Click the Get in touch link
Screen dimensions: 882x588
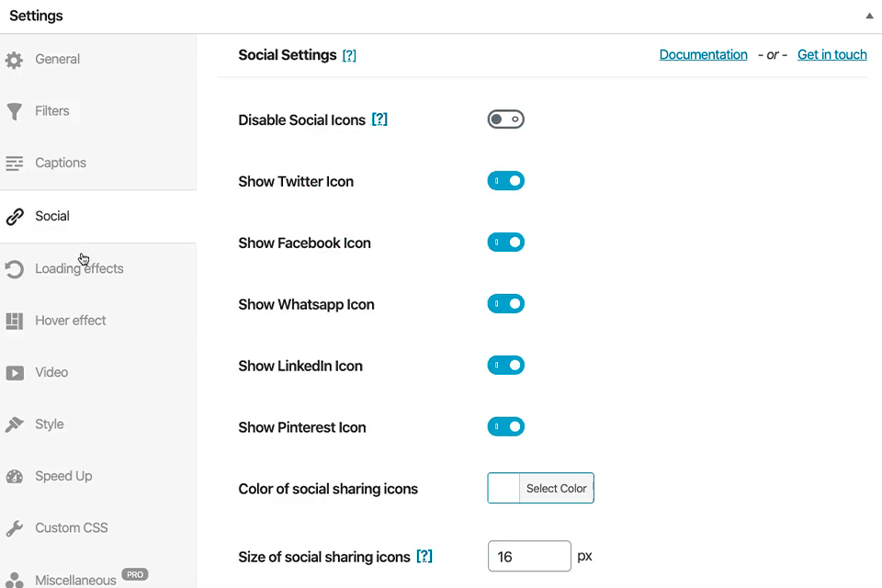[831, 54]
